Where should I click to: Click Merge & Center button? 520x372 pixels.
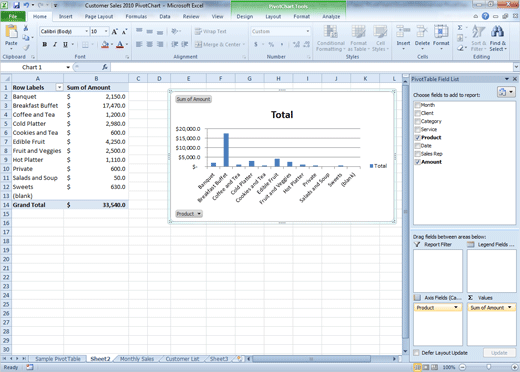pos(220,44)
